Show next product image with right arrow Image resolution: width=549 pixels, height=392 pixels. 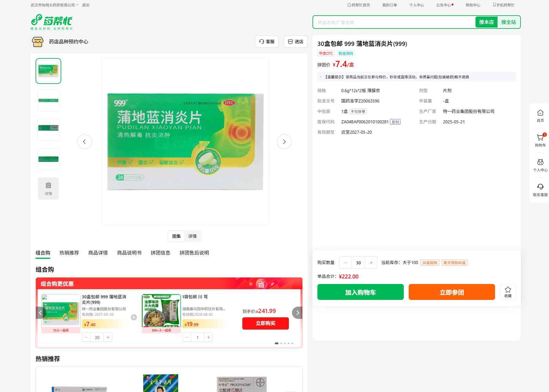click(284, 142)
